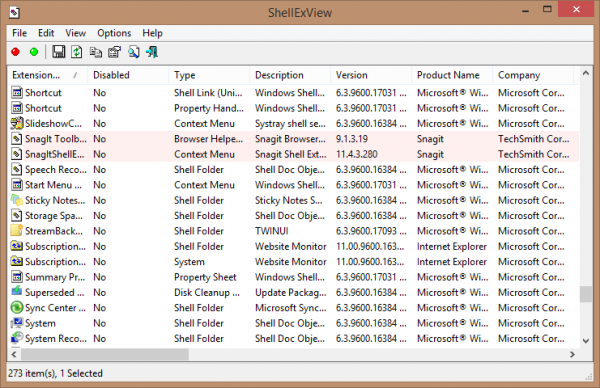Click the Save Selected Items floppy icon

59,52
